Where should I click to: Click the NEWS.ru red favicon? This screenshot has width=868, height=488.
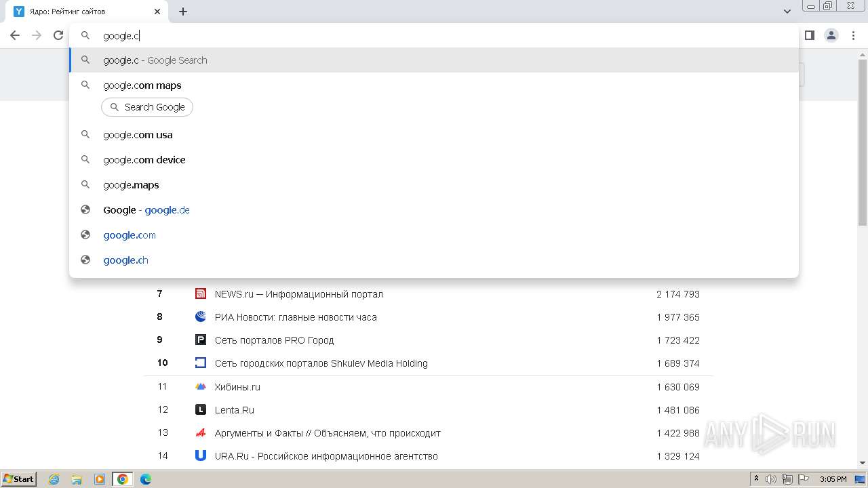tap(201, 293)
